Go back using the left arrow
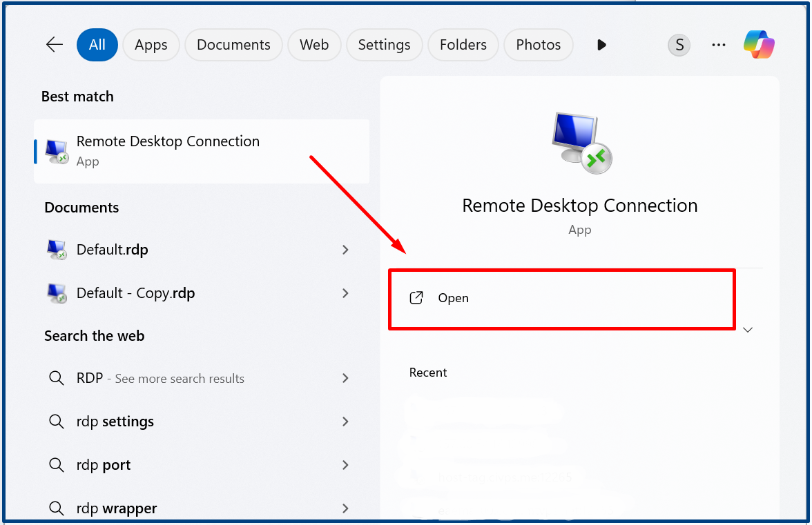Image resolution: width=812 pixels, height=525 pixels. (x=55, y=45)
